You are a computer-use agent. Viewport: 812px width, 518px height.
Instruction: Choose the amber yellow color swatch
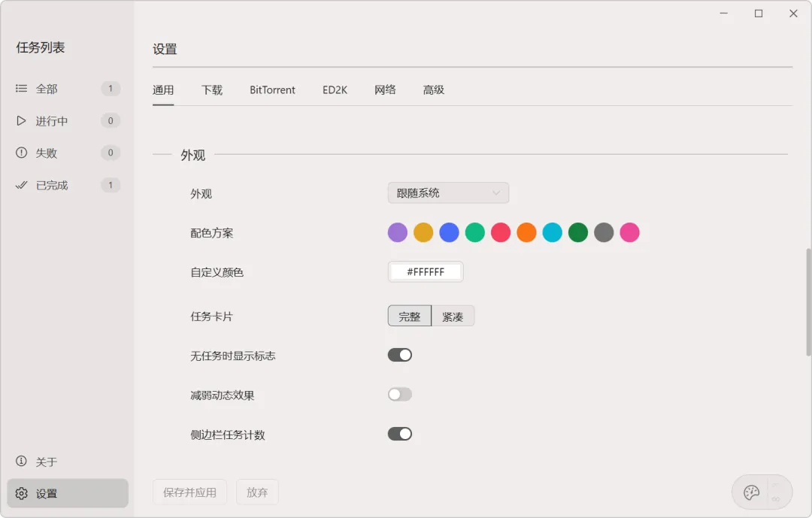pos(423,232)
